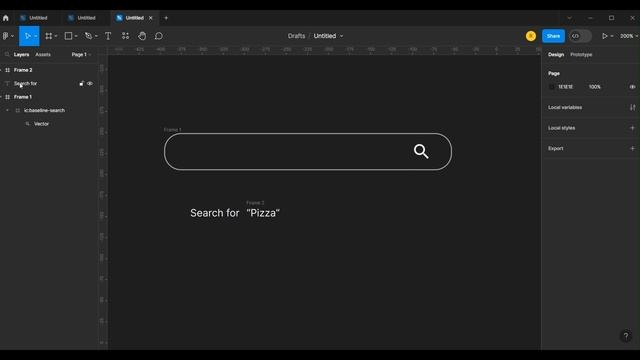This screenshot has width=640, height=360.
Task: Open the Drafts breadcrumb link
Action: [x=296, y=36]
